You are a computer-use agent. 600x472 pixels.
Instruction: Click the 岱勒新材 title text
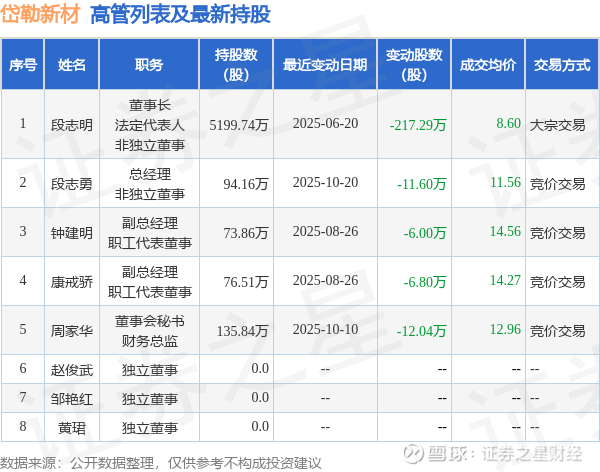(40, 15)
